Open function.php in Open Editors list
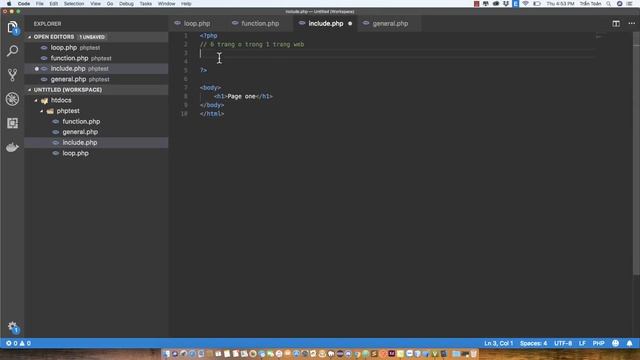640x360 pixels. [x=96, y=58]
